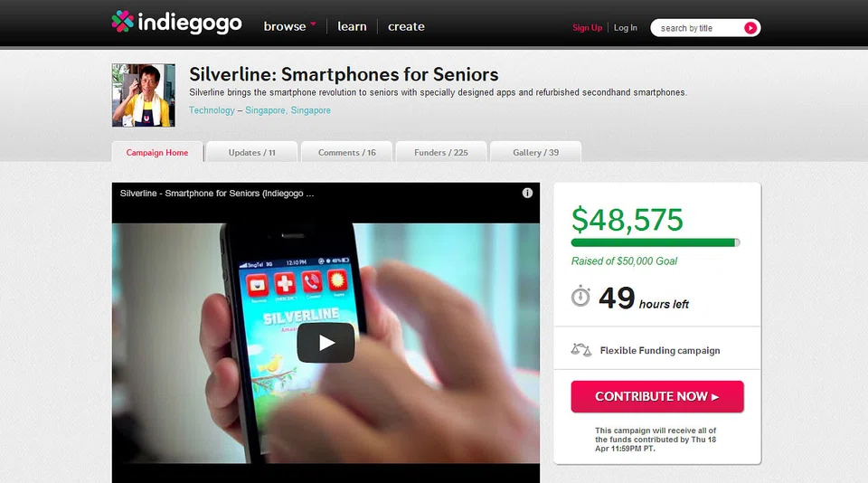Screen dimensions: 868x483
Task: Click the Indiegogo logo icon
Action: click(122, 22)
